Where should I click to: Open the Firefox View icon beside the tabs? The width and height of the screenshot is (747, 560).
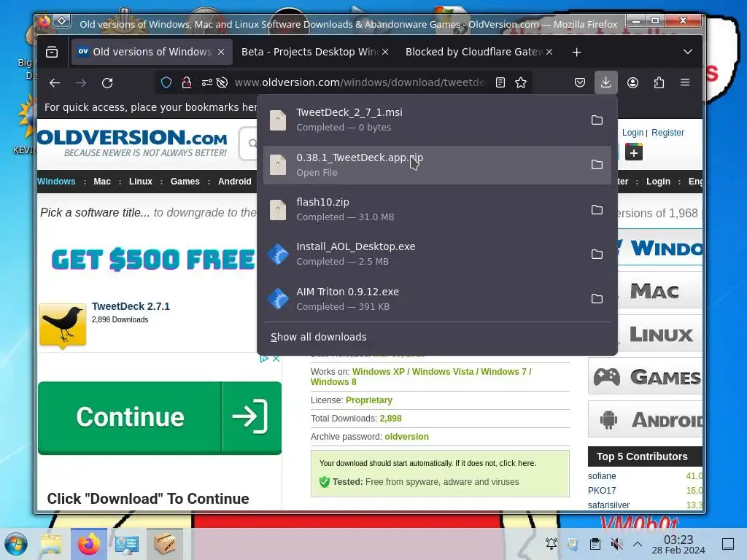point(52,52)
